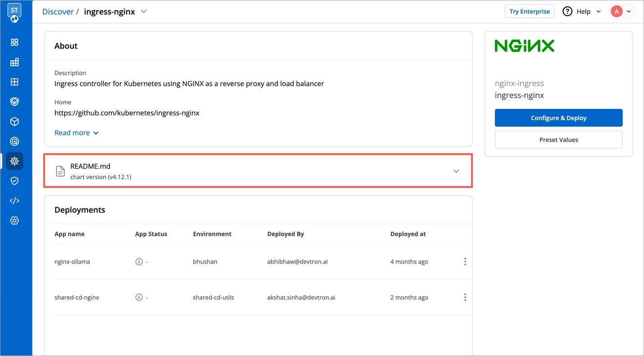Open the open-box stack sidebar icon

[14, 102]
